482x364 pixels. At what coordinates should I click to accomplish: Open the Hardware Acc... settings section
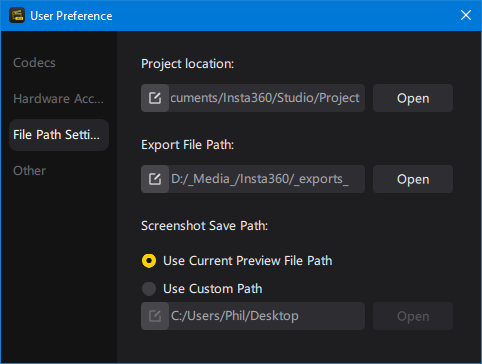58,99
